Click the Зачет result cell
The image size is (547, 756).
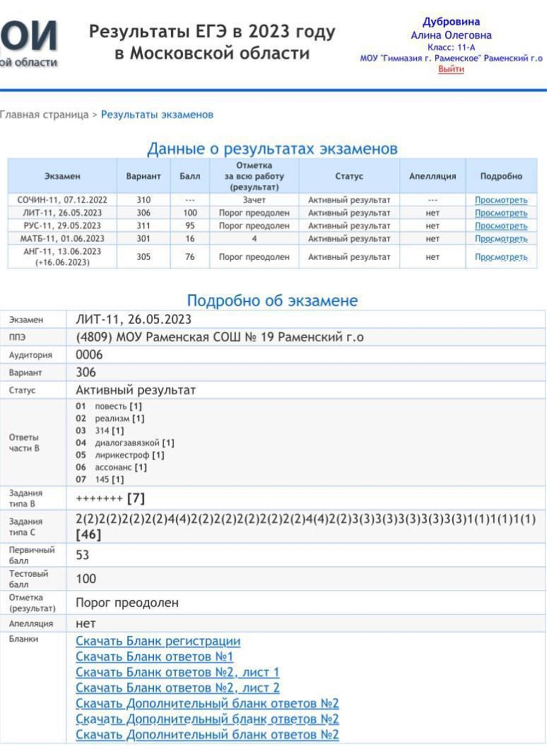tap(254, 200)
